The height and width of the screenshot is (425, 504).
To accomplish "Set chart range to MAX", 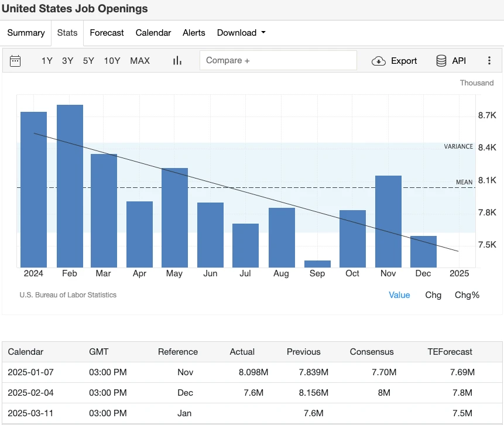I will click(x=140, y=61).
